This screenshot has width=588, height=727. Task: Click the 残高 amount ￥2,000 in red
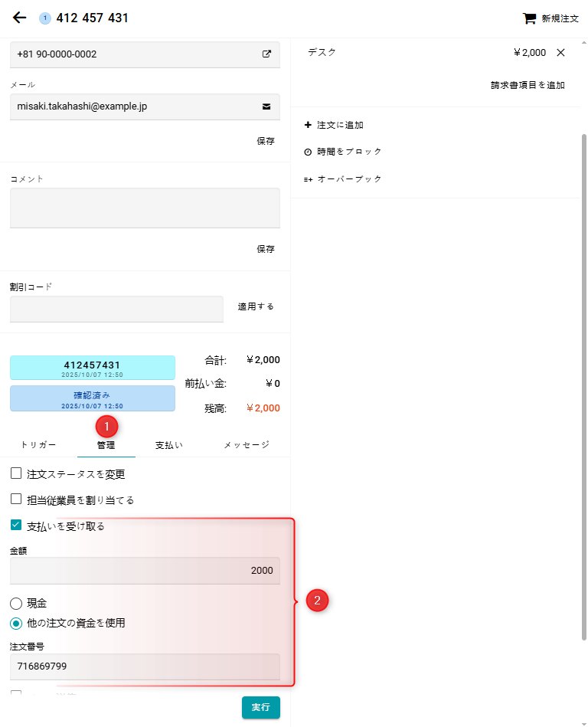[x=263, y=408]
